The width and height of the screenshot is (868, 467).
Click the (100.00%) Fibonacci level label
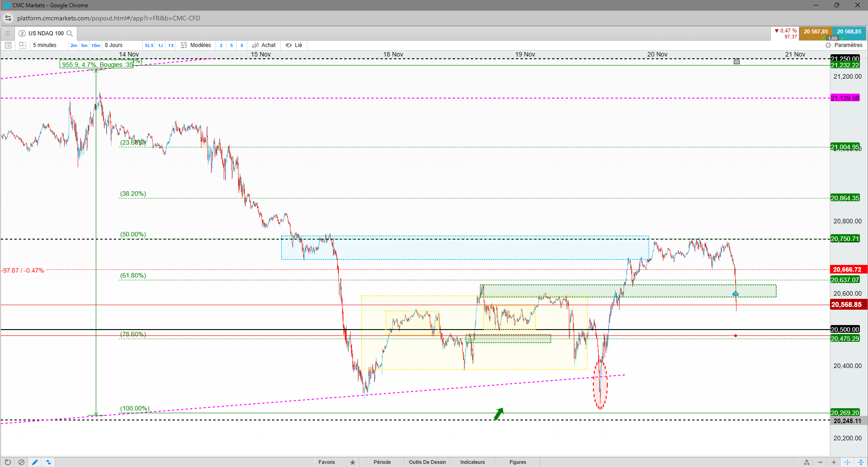[x=135, y=408]
